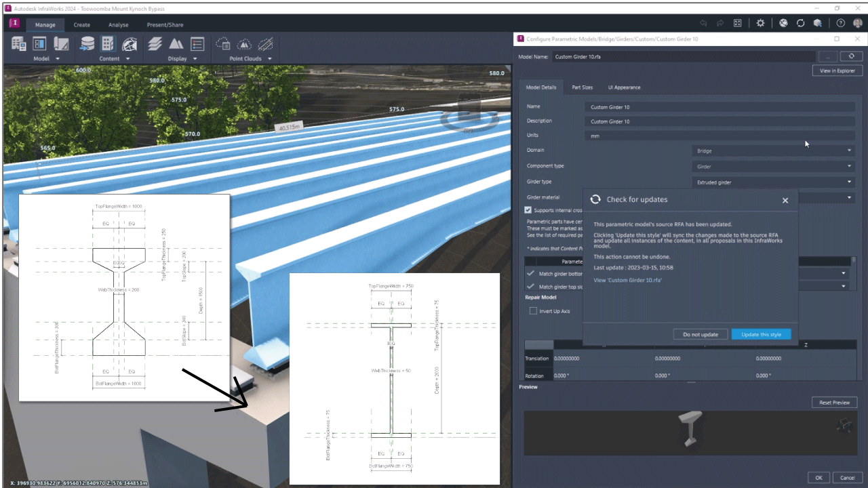The width and height of the screenshot is (868, 488).
Task: Click the Description input field
Action: click(x=719, y=121)
